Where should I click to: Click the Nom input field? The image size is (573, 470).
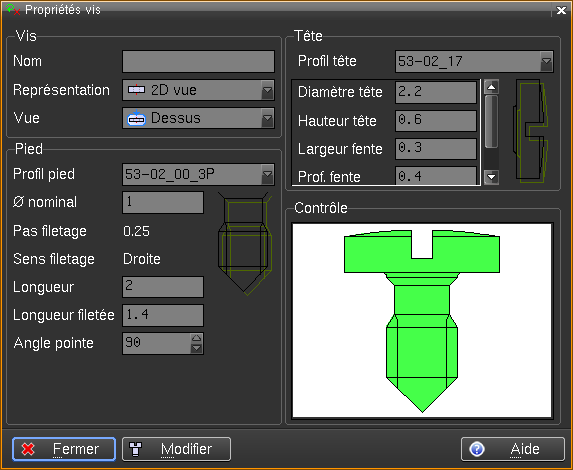(x=198, y=61)
